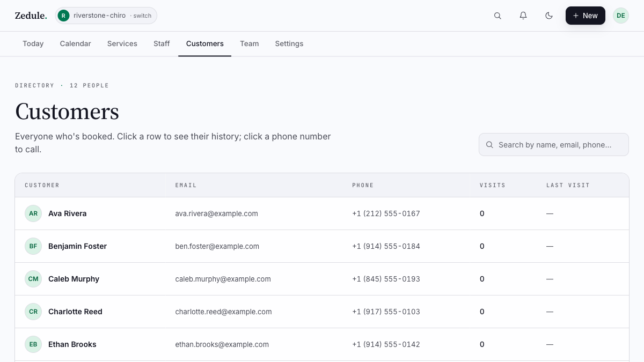The height and width of the screenshot is (362, 644).
Task: Click ethan.brooks@example.com email
Action: (222, 344)
